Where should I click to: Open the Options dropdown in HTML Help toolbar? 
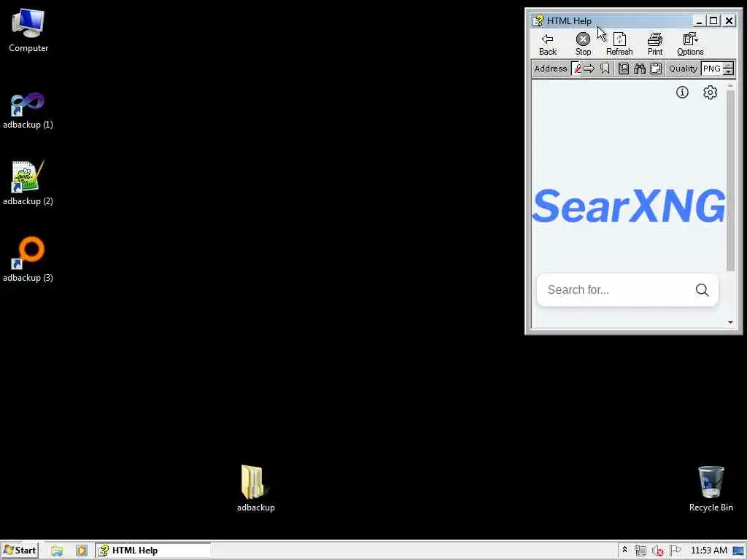point(690,44)
